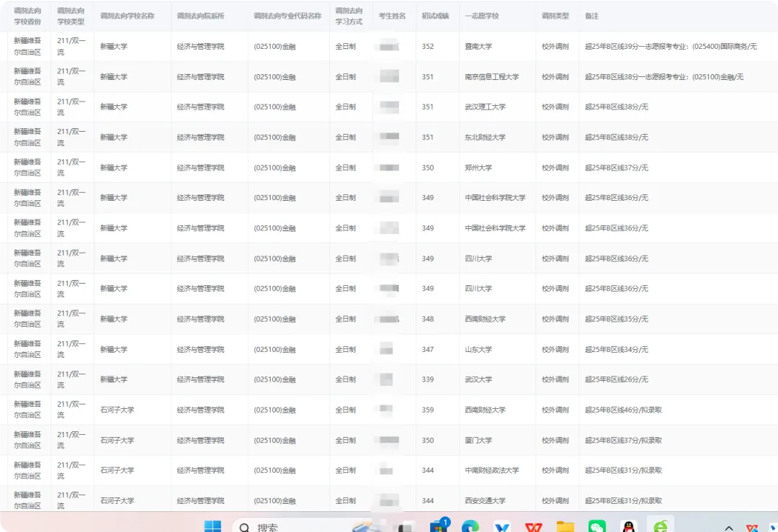The image size is (778, 532).
Task: Select the 厦门大学 cell
Action: [478, 441]
